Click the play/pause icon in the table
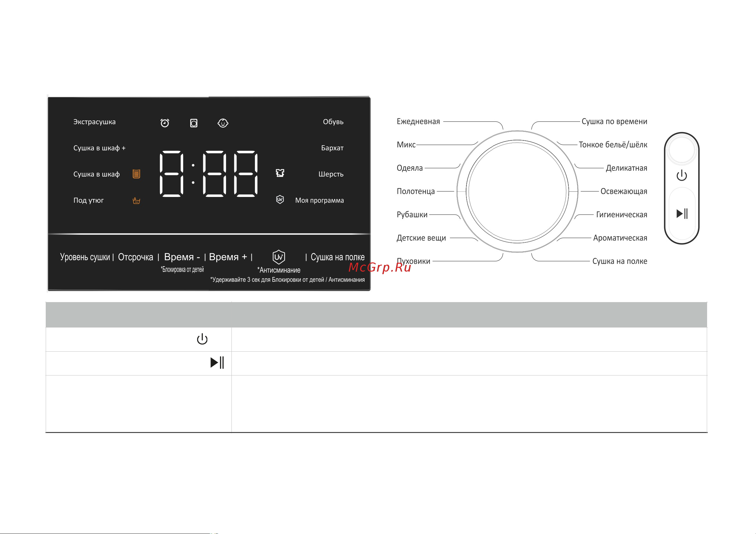 point(217,362)
